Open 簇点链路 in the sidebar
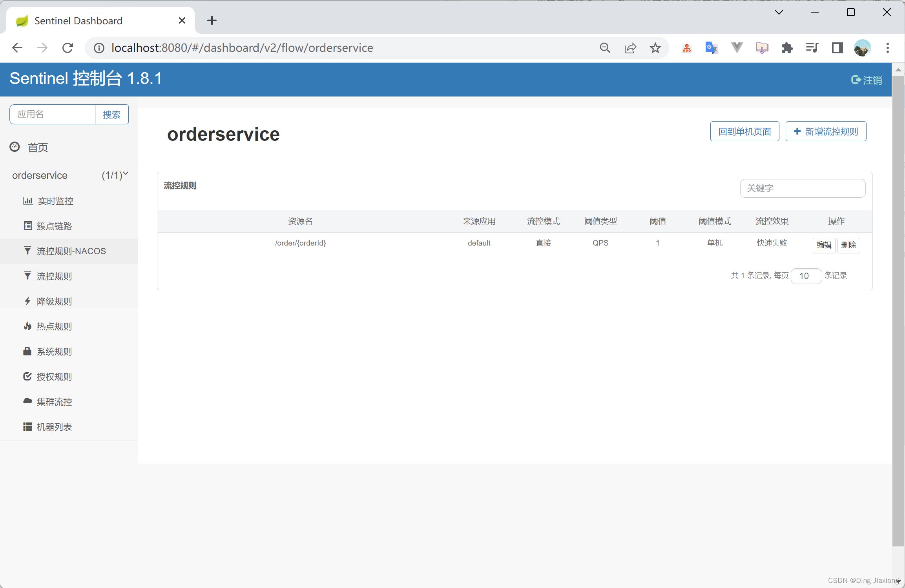Image resolution: width=905 pixels, height=588 pixels. (69, 226)
